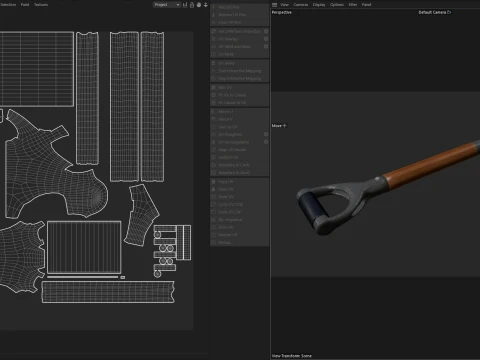Click the View Transform: Scene status text
The image size is (480, 360).
(x=292, y=356)
